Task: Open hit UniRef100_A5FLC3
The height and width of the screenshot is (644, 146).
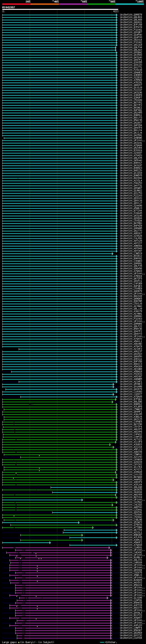Action: tap(131, 450)
